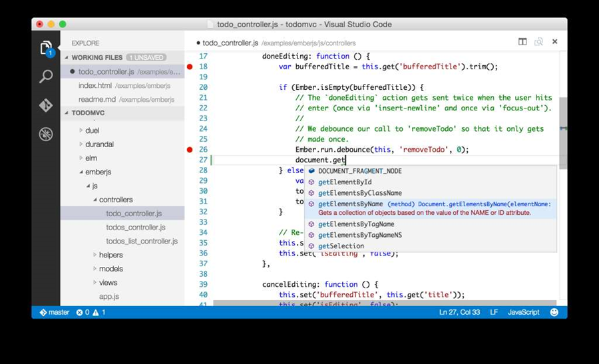Image resolution: width=599 pixels, height=364 pixels.
Task: Click the split editor icon
Action: point(522,42)
